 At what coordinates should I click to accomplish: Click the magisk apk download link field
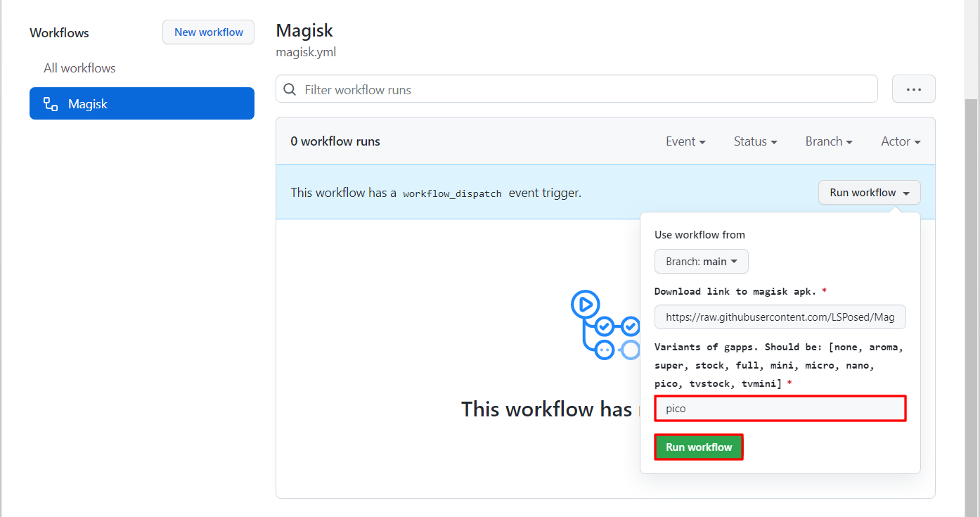pos(780,317)
